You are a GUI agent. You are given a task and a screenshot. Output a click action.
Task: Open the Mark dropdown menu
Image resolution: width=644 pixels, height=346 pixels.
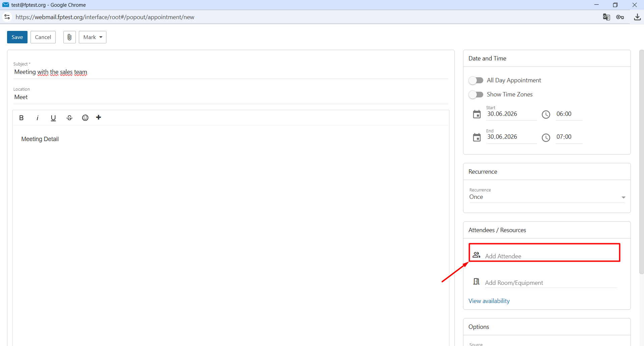pos(93,37)
